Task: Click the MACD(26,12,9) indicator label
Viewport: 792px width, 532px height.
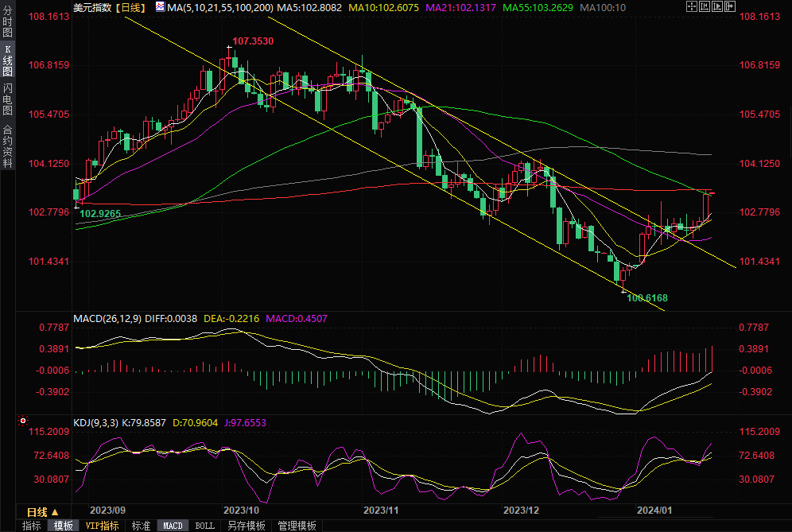Action: pos(107,319)
